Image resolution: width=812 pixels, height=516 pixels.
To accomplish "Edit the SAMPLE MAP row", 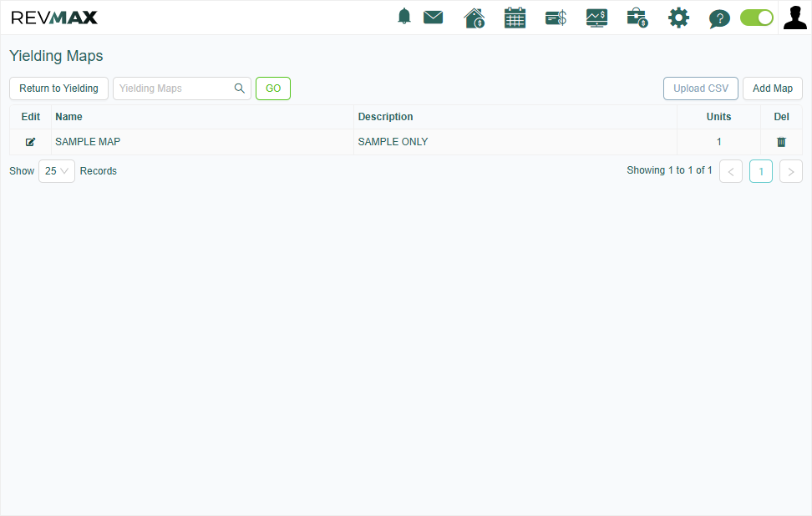I will pos(31,142).
